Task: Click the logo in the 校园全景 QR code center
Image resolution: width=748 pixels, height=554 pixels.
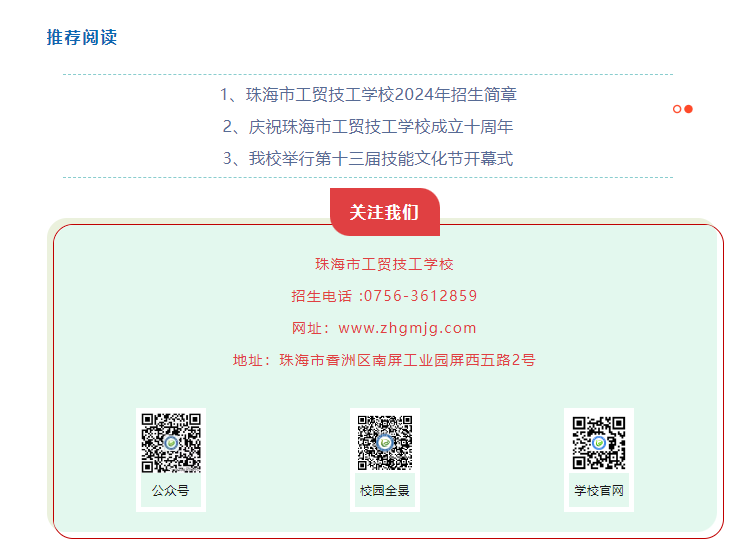Action: coord(385,443)
